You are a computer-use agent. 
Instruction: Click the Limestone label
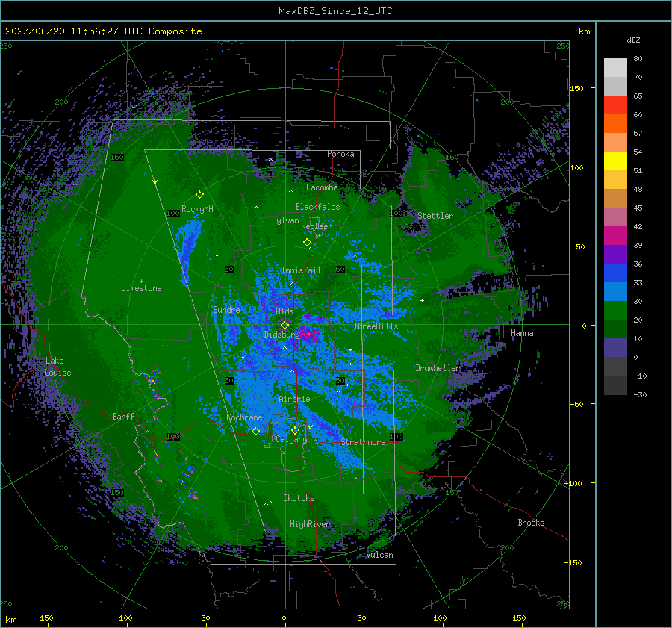141,288
